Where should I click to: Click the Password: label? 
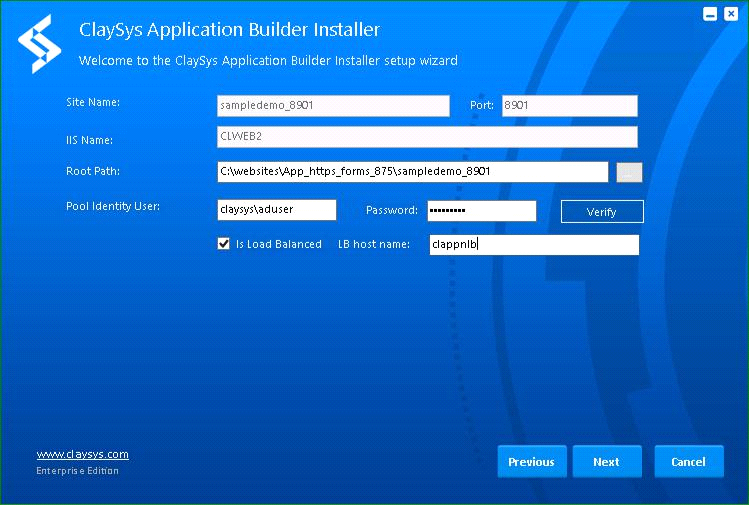pyautogui.click(x=392, y=210)
